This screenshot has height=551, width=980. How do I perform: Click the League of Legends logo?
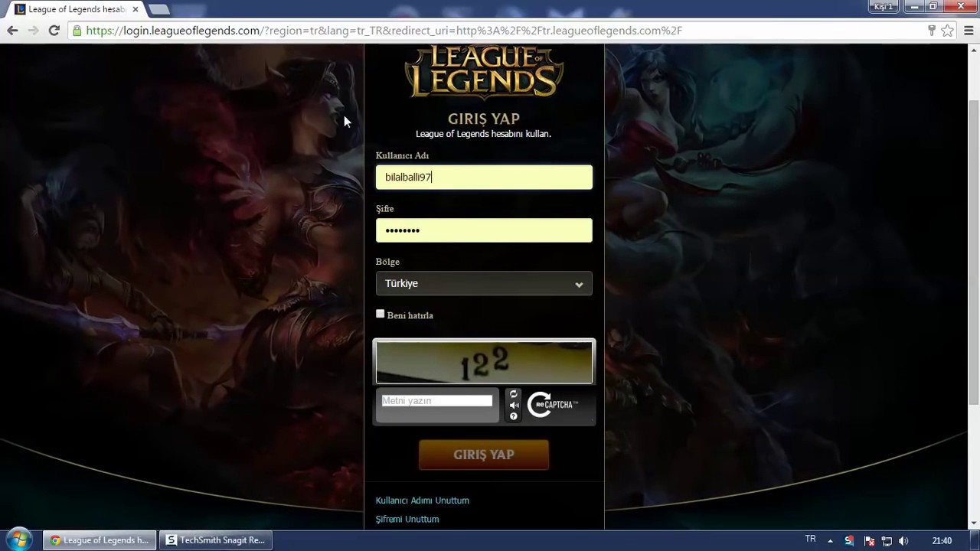(x=484, y=73)
